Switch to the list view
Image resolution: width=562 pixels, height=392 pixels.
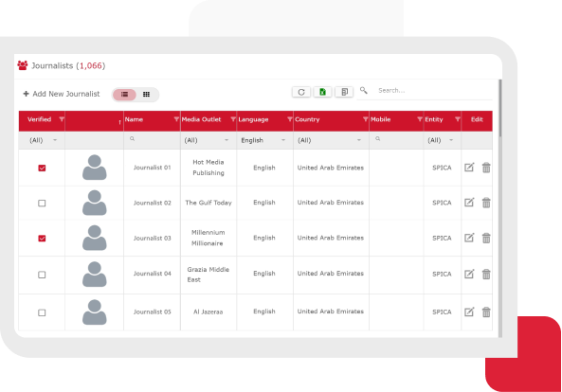124,95
